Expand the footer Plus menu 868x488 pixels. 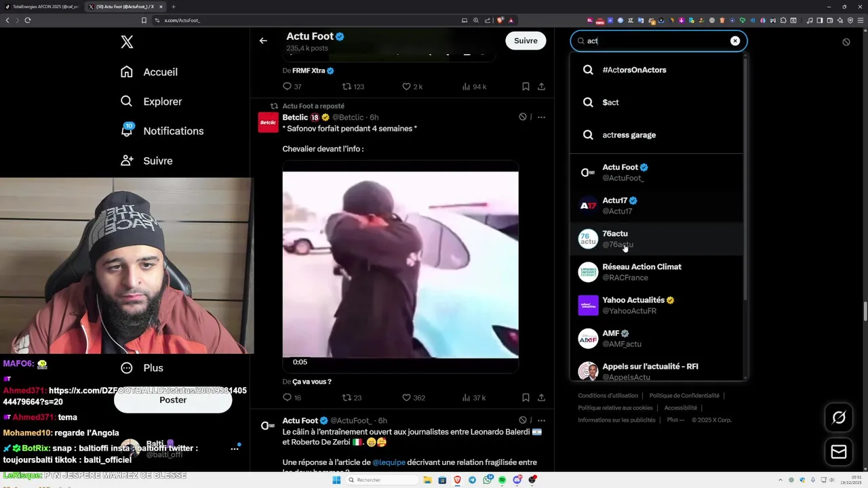[x=674, y=420]
